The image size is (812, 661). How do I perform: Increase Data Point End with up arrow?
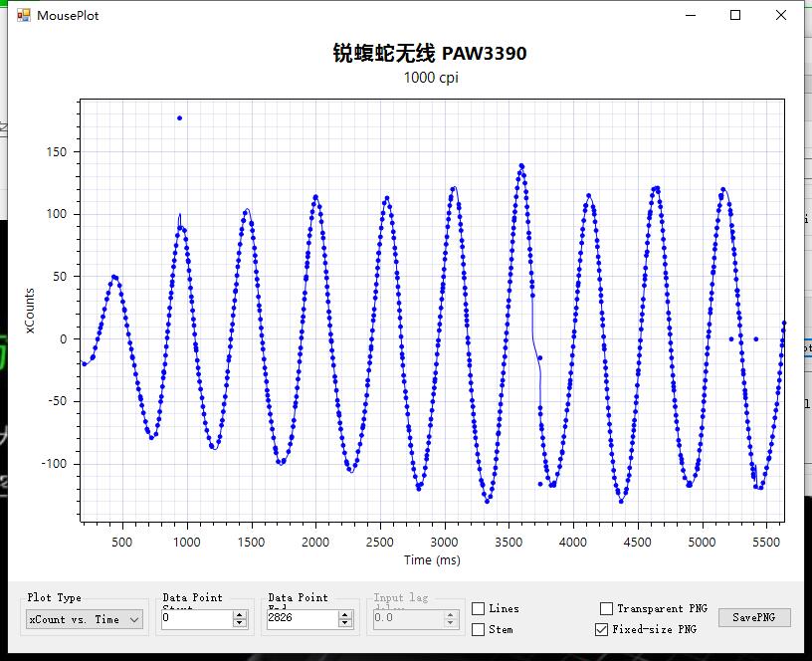coord(345,614)
